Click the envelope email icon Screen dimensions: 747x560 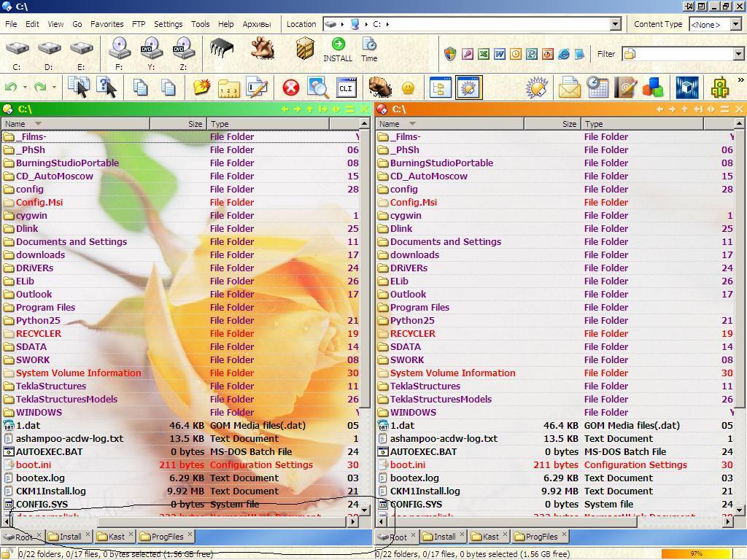(x=569, y=88)
